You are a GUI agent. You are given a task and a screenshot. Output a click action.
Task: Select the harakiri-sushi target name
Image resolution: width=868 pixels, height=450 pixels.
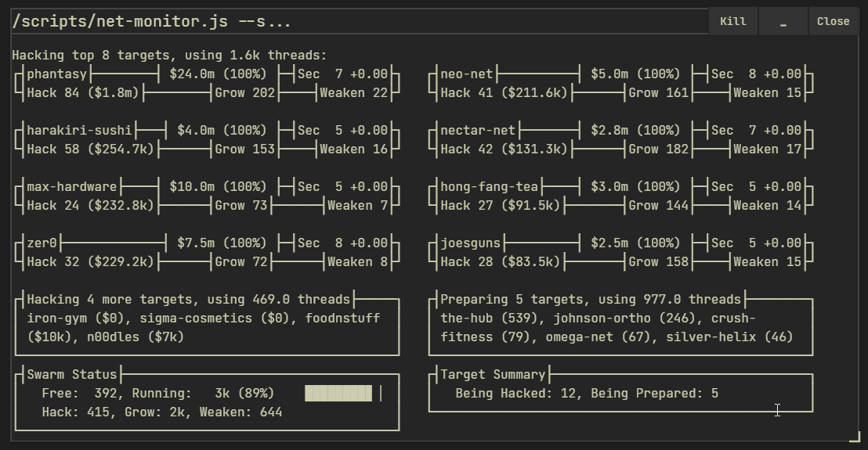[80, 131]
